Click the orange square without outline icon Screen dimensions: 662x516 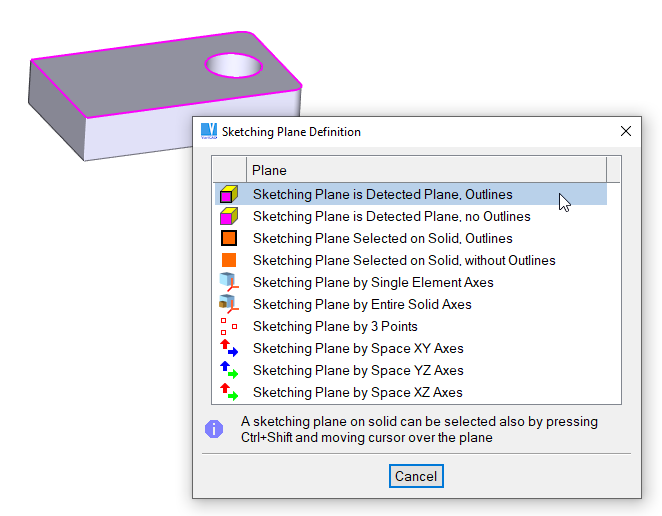pyautogui.click(x=229, y=260)
